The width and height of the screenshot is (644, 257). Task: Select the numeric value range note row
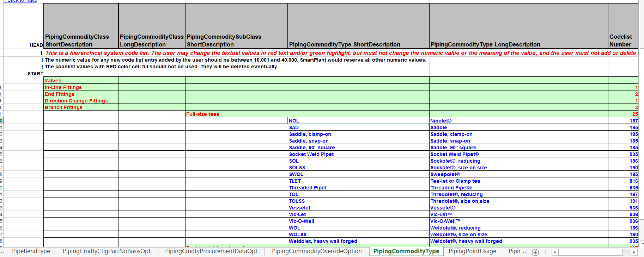[x=236, y=60]
